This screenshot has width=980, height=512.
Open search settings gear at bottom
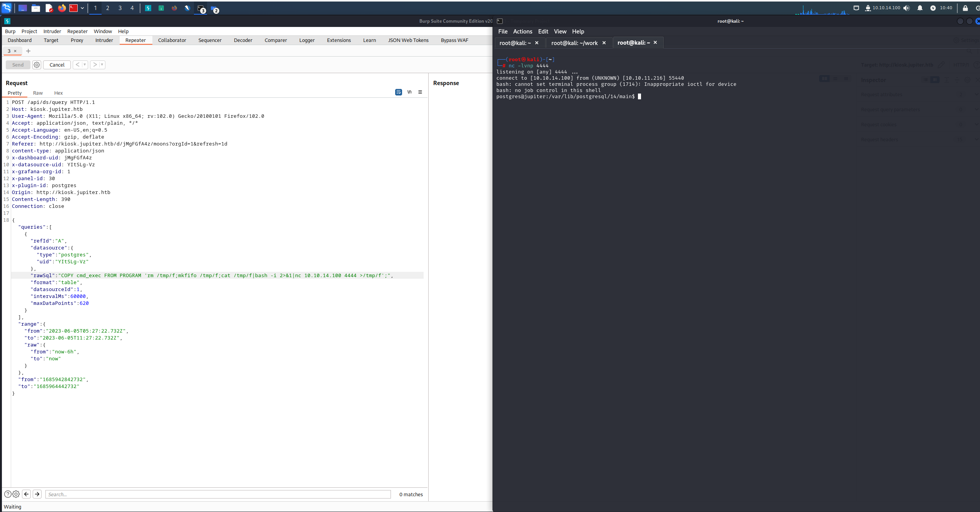pyautogui.click(x=16, y=494)
